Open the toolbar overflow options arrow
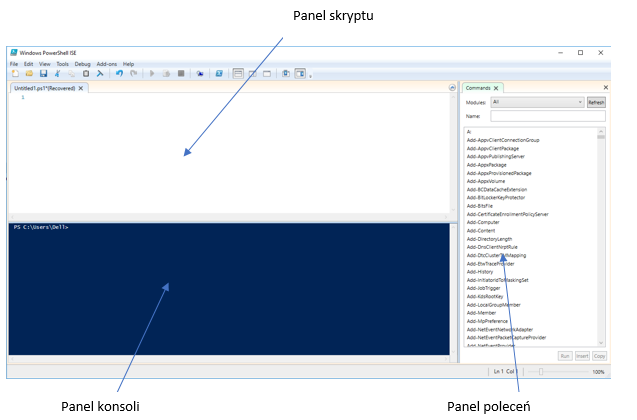Screen dimensions: 637x420 pyautogui.click(x=310, y=76)
